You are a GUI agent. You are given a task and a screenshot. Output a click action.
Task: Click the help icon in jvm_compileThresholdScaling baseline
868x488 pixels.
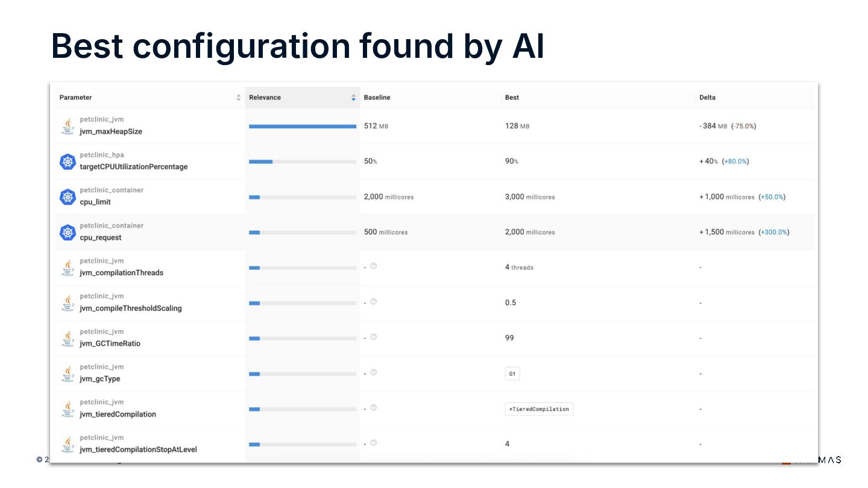click(x=374, y=301)
